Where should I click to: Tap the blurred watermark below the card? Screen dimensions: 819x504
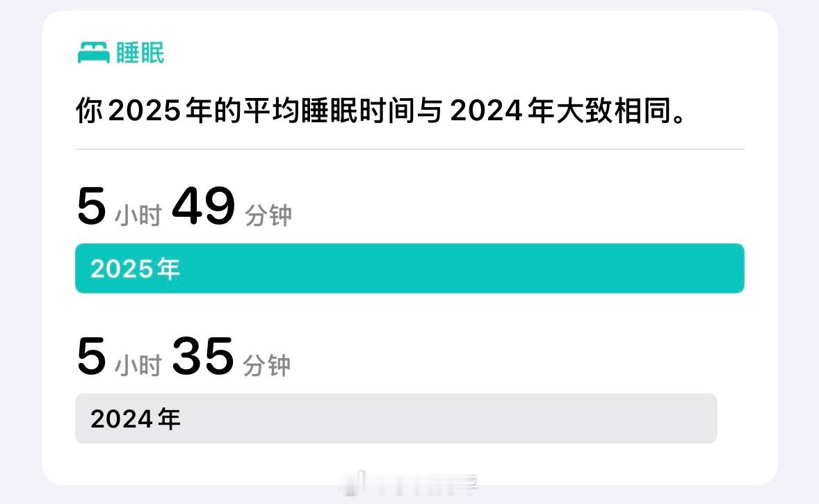pos(409,483)
